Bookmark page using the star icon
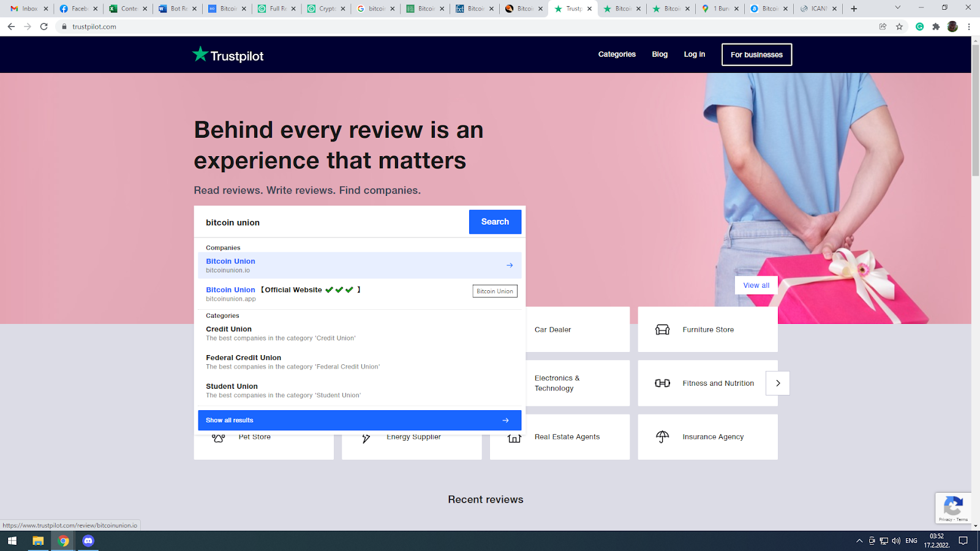The width and height of the screenshot is (980, 551). pyautogui.click(x=899, y=26)
